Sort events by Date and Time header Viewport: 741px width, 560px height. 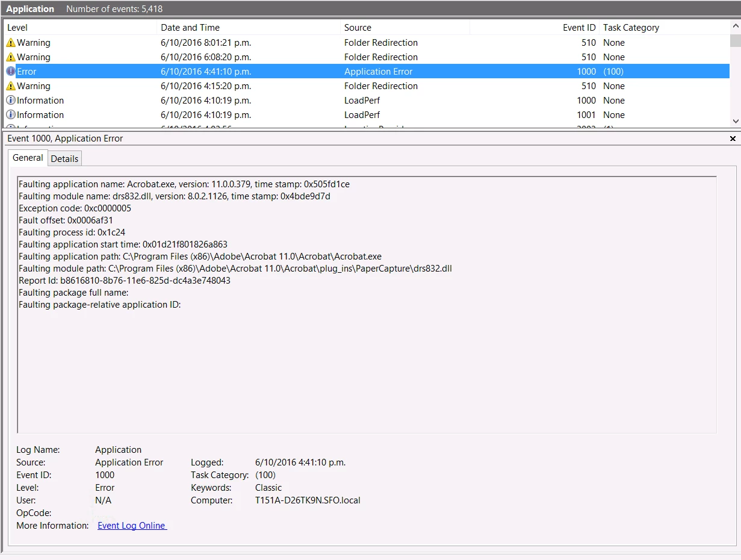click(249, 28)
